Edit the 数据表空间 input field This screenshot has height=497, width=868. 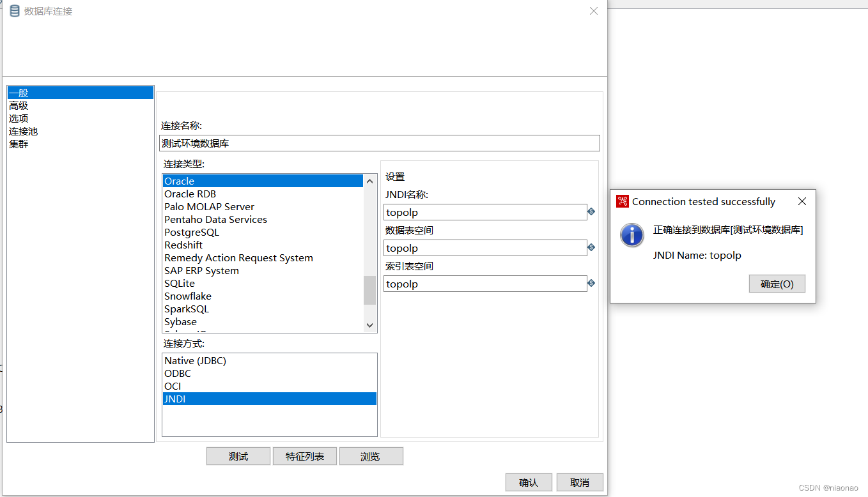click(x=485, y=248)
